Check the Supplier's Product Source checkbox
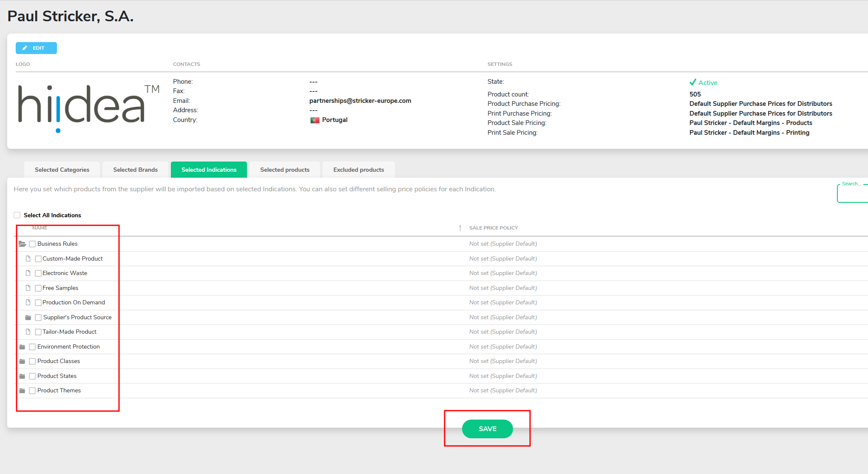This screenshot has height=474, width=868. point(38,318)
